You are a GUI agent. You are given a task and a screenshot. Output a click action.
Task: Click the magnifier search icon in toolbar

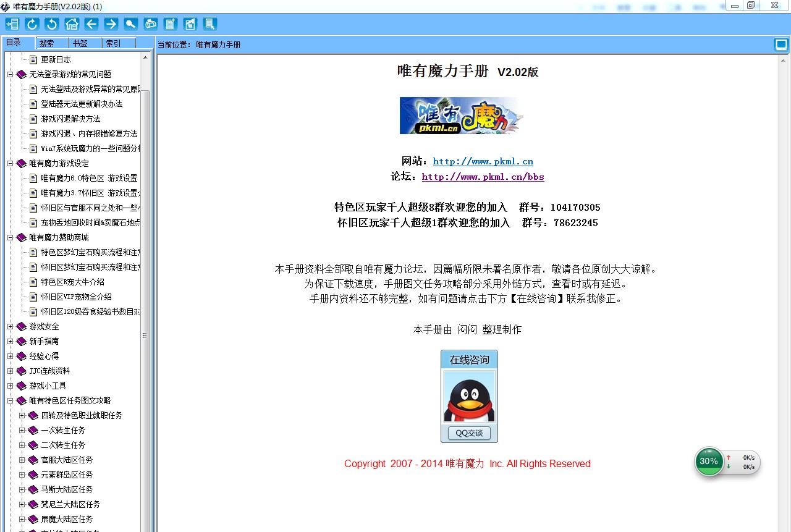pyautogui.click(x=131, y=24)
